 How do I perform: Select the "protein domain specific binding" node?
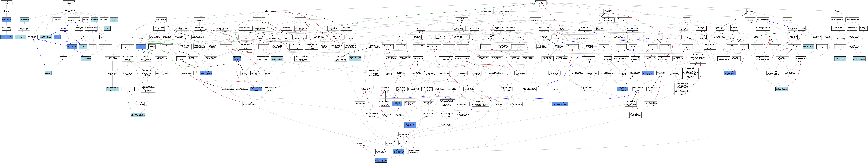(x=6, y=28)
